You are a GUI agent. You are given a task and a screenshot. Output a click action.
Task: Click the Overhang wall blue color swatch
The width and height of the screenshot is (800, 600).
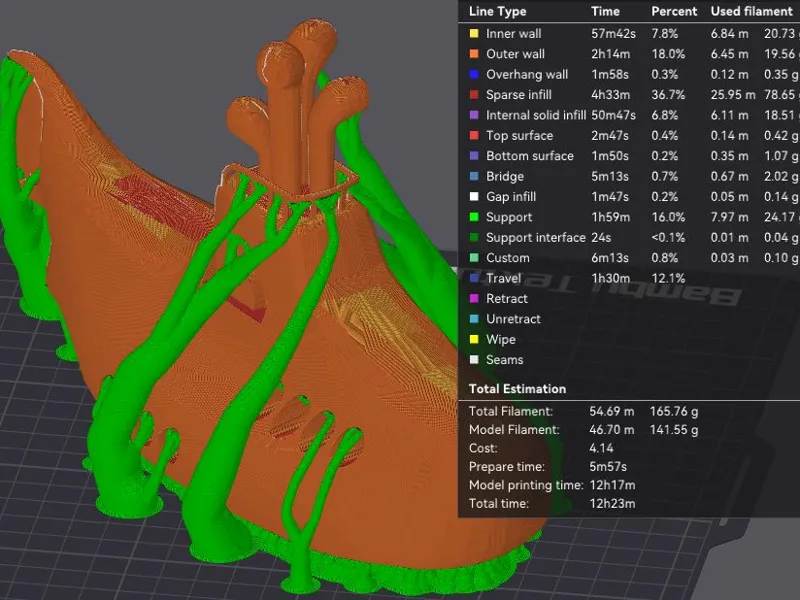[x=474, y=74]
